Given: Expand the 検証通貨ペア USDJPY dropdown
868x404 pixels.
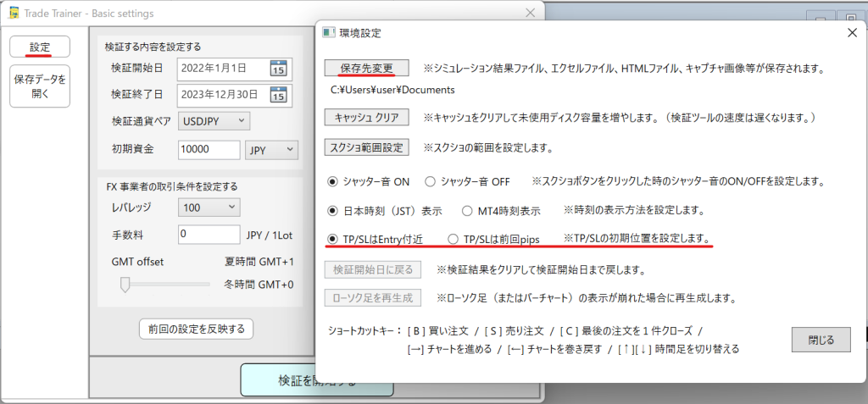Looking at the screenshot, I should pyautogui.click(x=214, y=122).
